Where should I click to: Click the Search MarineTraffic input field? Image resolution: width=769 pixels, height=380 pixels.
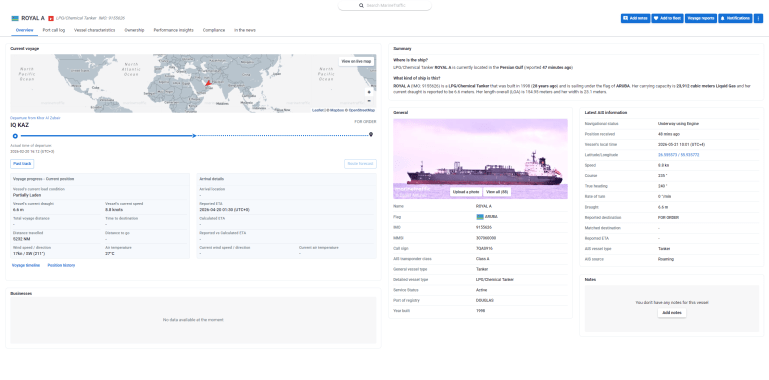click(x=384, y=5)
